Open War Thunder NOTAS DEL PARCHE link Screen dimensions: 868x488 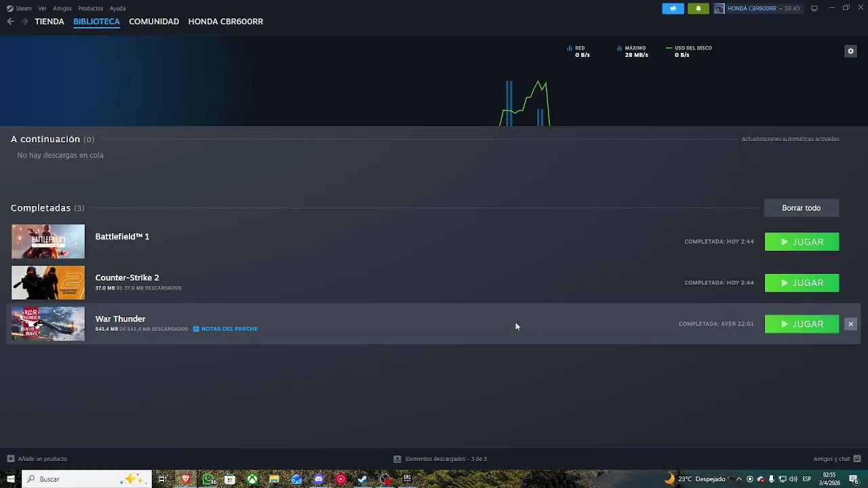tap(225, 329)
